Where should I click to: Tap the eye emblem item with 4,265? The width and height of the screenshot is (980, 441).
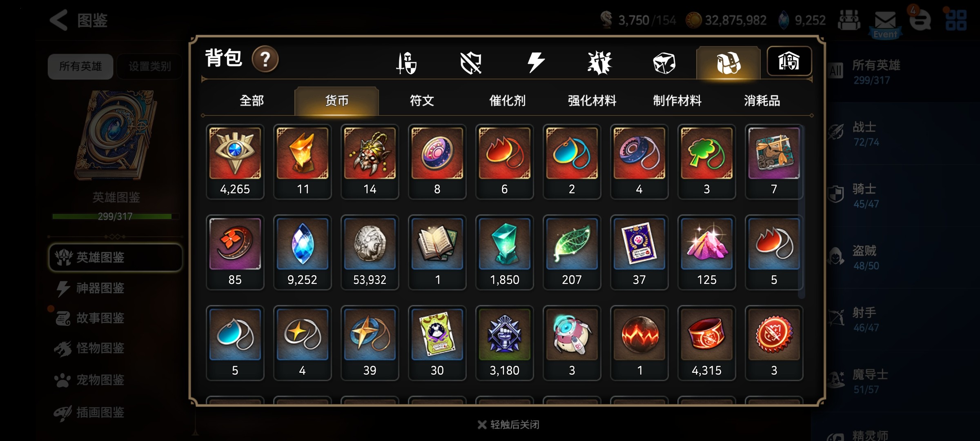tap(235, 162)
